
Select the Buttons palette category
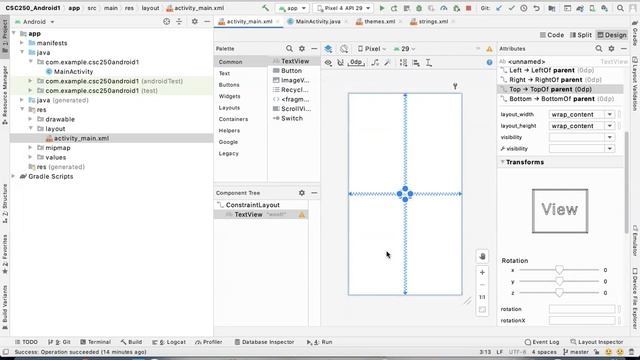[229, 85]
